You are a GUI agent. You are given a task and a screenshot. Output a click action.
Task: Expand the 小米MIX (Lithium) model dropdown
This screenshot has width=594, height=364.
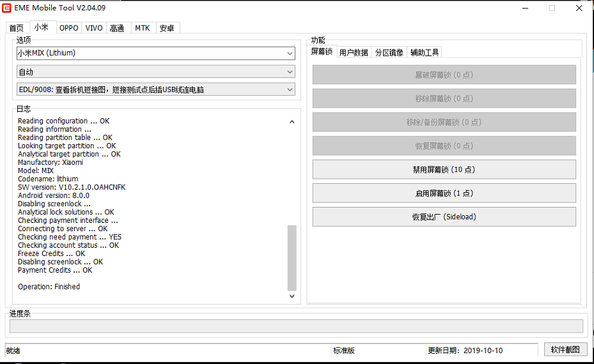tap(156, 54)
